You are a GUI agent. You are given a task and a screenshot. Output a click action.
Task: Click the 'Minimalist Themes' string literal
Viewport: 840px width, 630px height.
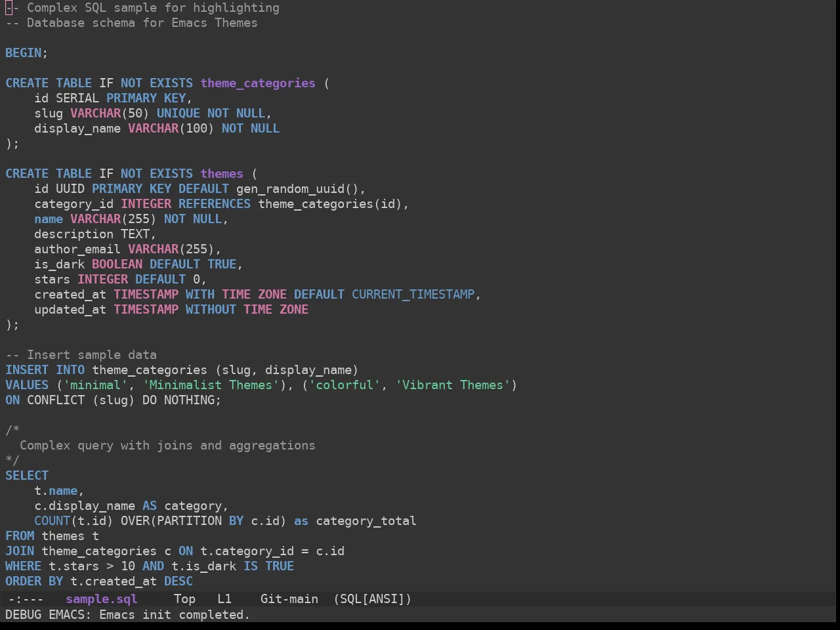pyautogui.click(x=211, y=385)
